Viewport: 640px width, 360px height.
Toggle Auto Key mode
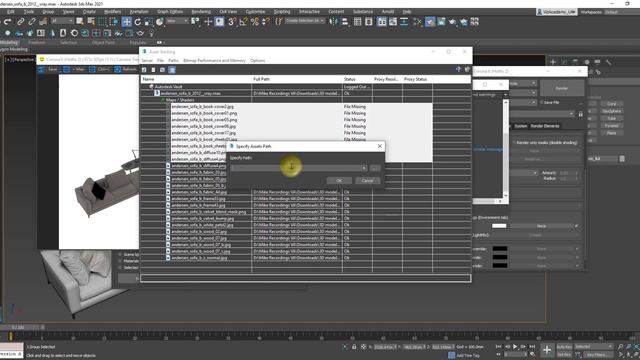pos(564,347)
